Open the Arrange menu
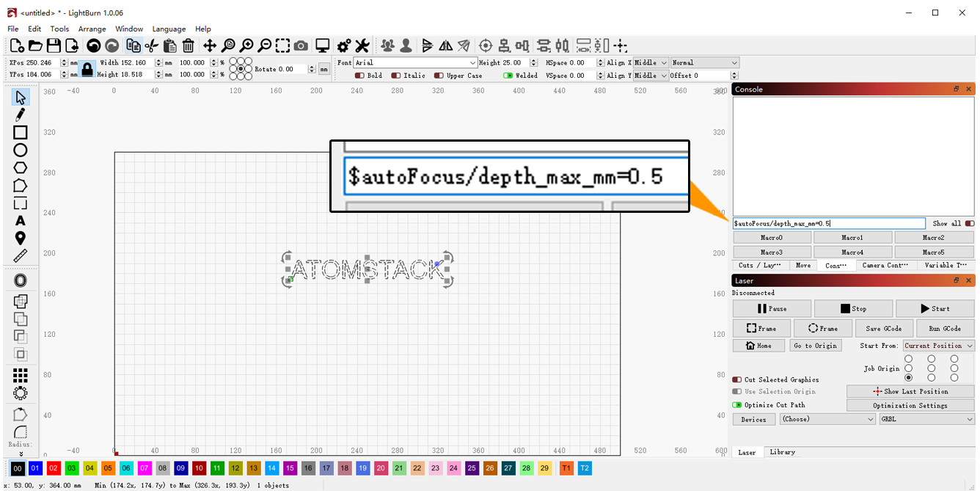 (92, 29)
